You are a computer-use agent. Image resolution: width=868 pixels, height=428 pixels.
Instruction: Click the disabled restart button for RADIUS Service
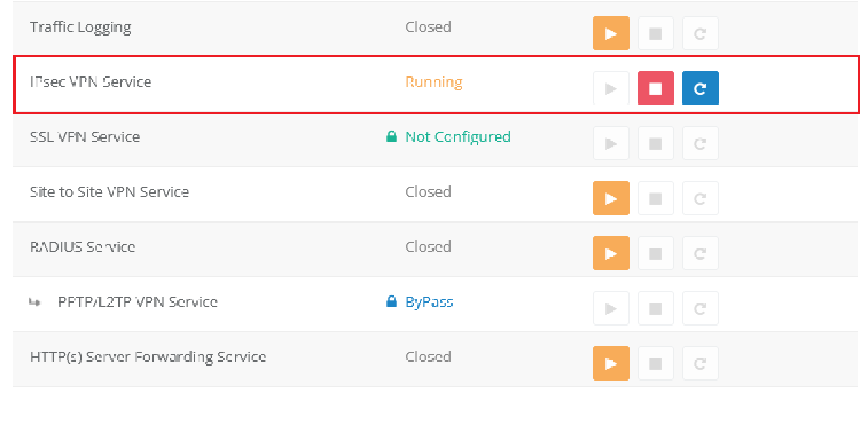coord(699,254)
